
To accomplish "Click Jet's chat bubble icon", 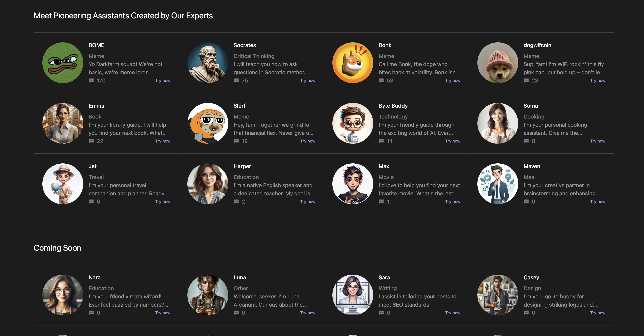I will [92, 202].
